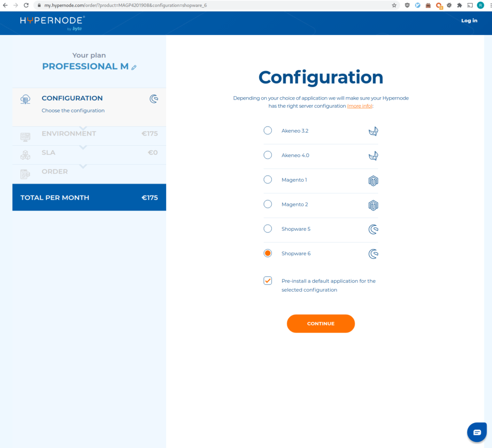Click the Akeneo 3.2 label text
This screenshot has width=492, height=448.
[x=295, y=131]
